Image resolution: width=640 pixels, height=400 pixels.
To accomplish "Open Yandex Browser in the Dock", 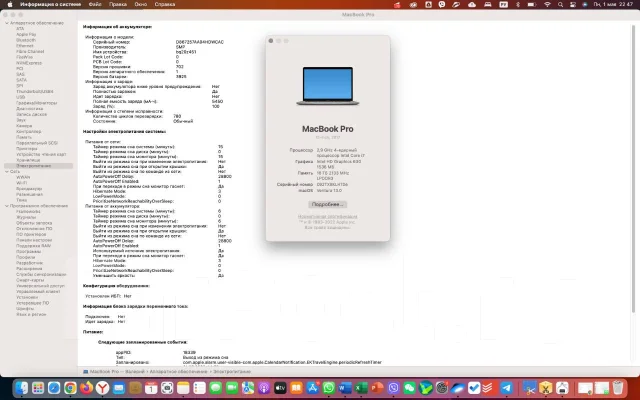I will [102, 387].
